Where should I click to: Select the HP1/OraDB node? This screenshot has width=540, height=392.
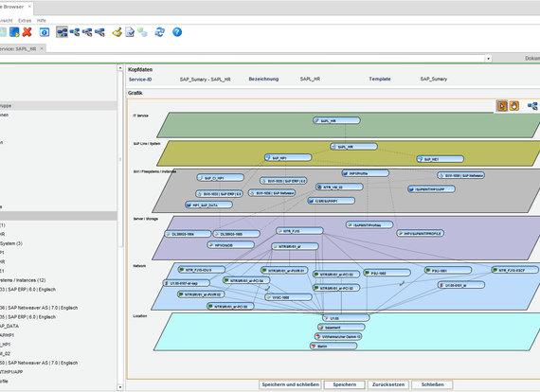(231, 245)
